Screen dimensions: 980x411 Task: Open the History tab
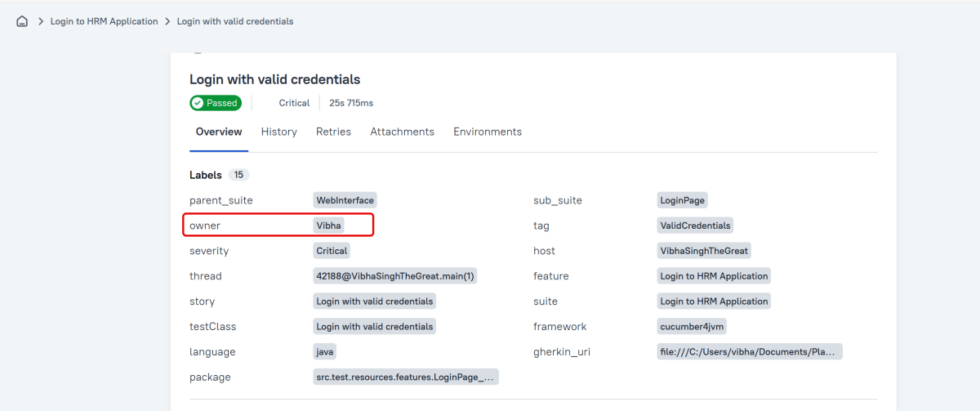(x=278, y=132)
